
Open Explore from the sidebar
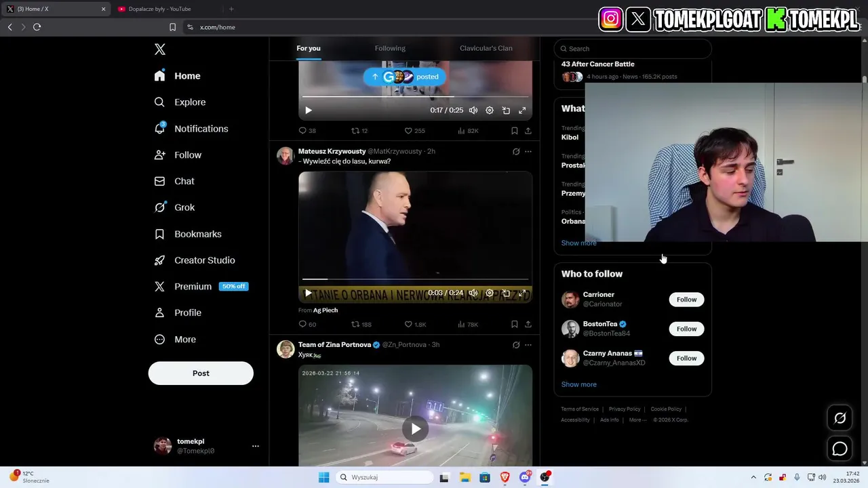point(180,102)
